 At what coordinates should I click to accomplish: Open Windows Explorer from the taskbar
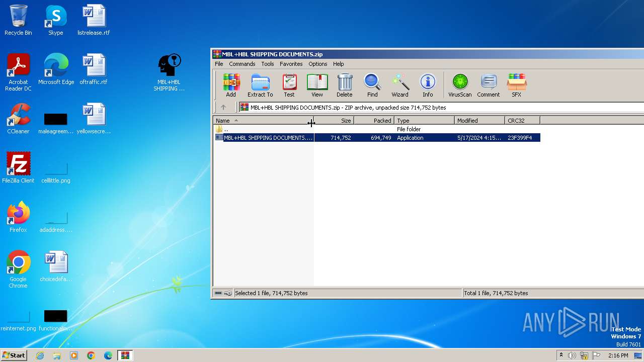pyautogui.click(x=57, y=355)
